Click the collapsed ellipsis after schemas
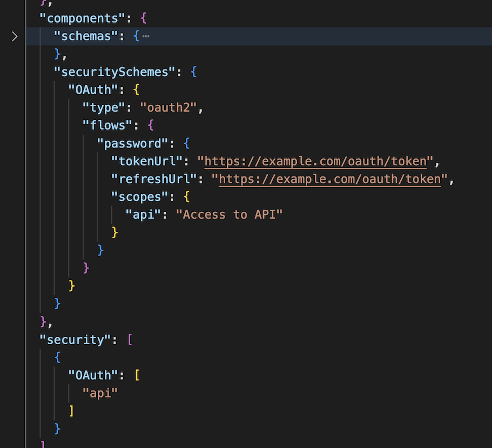Image resolution: width=492 pixels, height=448 pixels. [146, 36]
